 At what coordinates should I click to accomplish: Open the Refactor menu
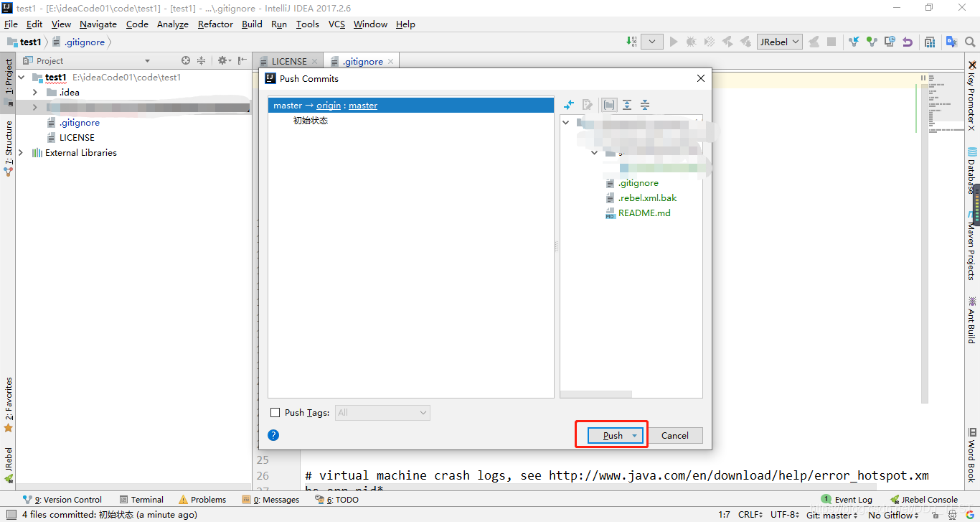pos(215,24)
